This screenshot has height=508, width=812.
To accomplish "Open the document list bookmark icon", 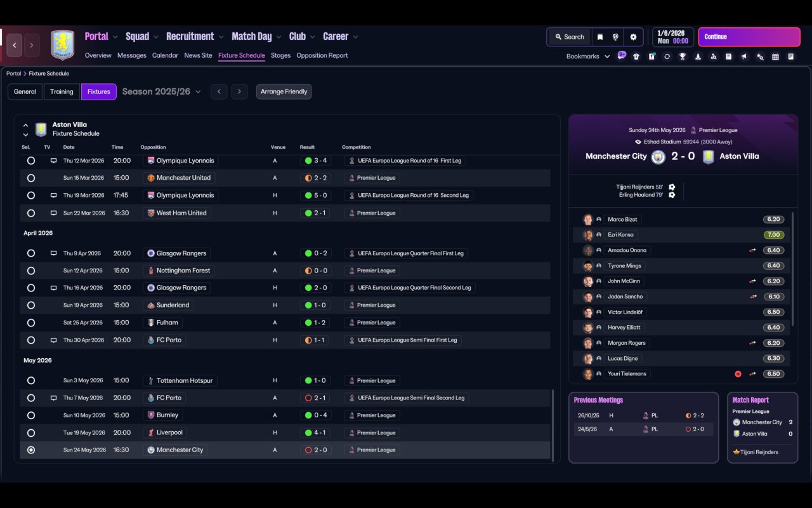I will click(729, 57).
